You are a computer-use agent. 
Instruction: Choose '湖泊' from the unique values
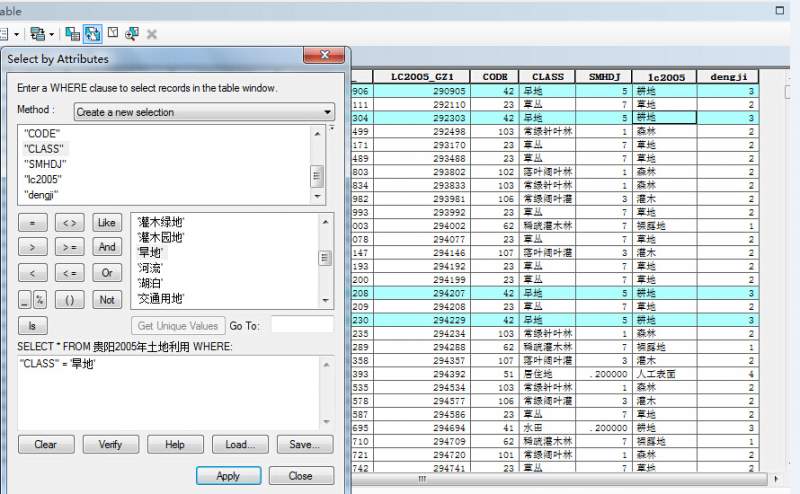pos(150,283)
